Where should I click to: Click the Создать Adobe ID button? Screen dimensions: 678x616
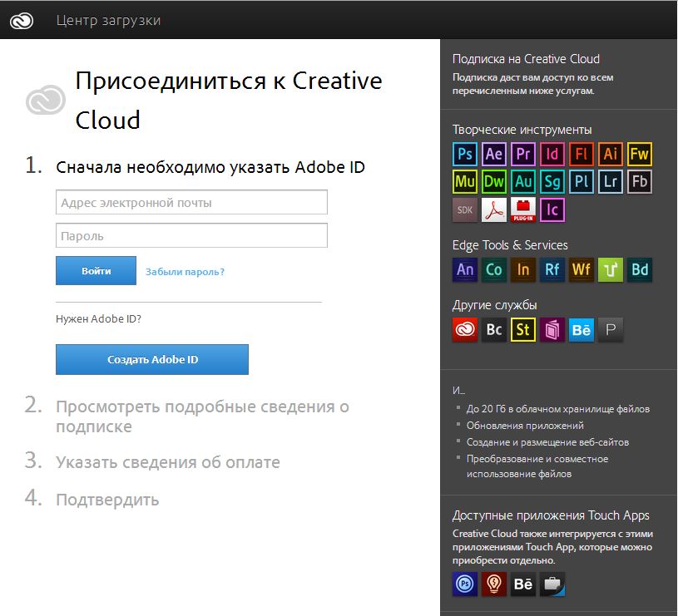pyautogui.click(x=152, y=359)
